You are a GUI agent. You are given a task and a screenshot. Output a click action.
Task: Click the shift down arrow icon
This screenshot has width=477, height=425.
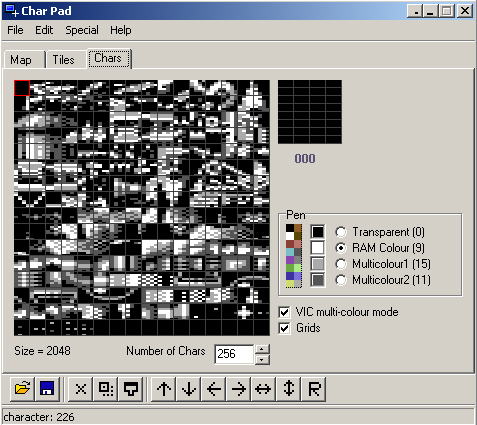click(189, 389)
